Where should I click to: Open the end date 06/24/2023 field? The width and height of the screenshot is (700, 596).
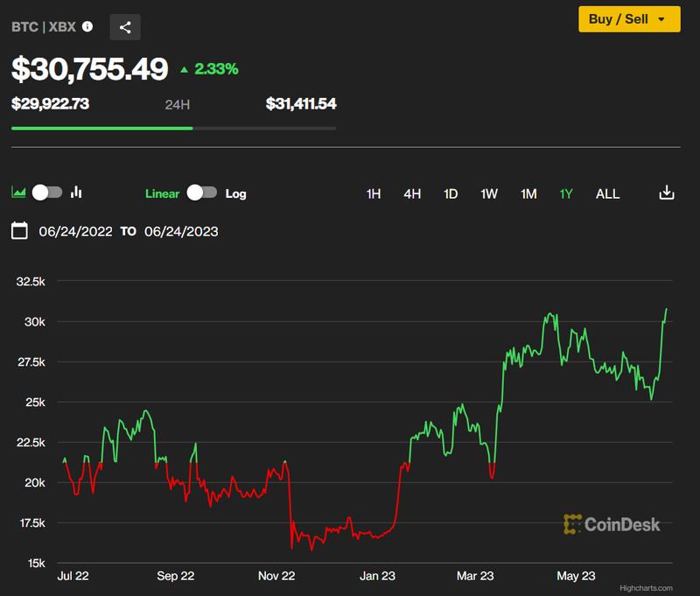point(181,231)
